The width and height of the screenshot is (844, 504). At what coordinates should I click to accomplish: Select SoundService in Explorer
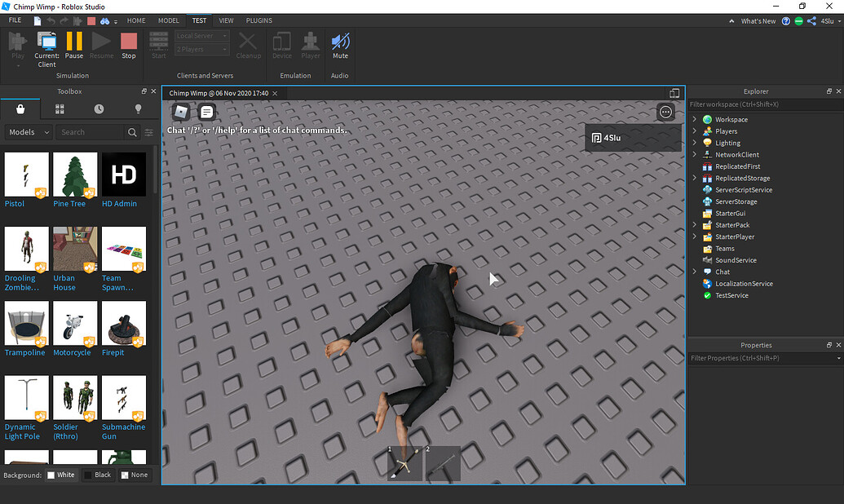(736, 261)
